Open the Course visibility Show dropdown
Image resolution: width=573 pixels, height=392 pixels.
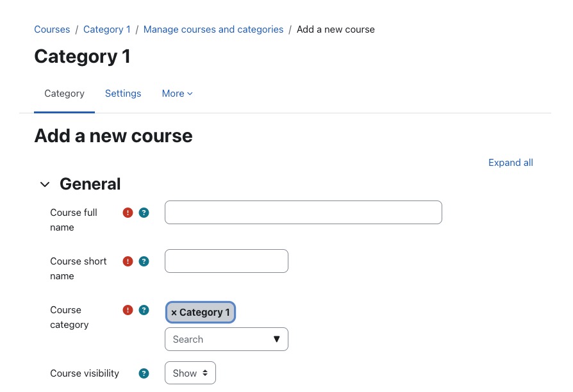coord(190,372)
